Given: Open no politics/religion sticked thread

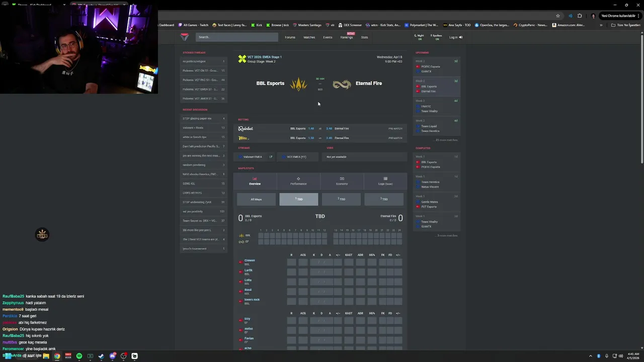Looking at the screenshot, I should point(204,61).
